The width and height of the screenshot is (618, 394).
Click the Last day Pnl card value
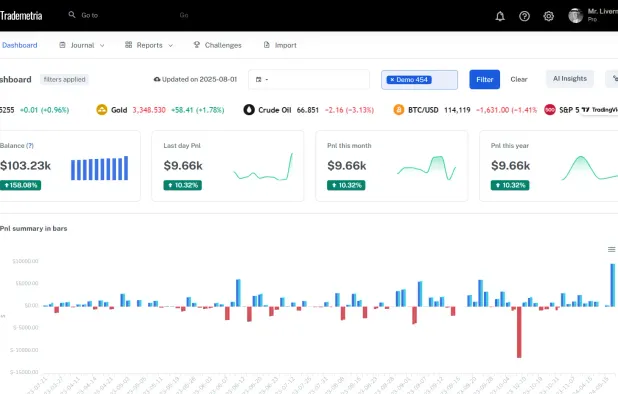pos(183,165)
